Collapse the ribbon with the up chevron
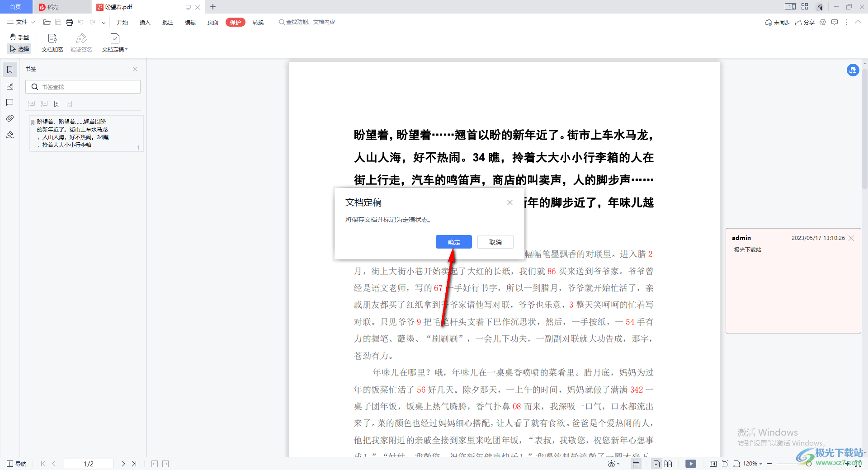This screenshot has width=868, height=470. coord(858,22)
